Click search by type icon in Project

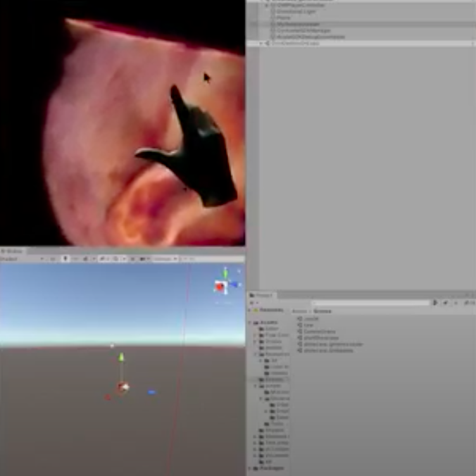coord(435,303)
